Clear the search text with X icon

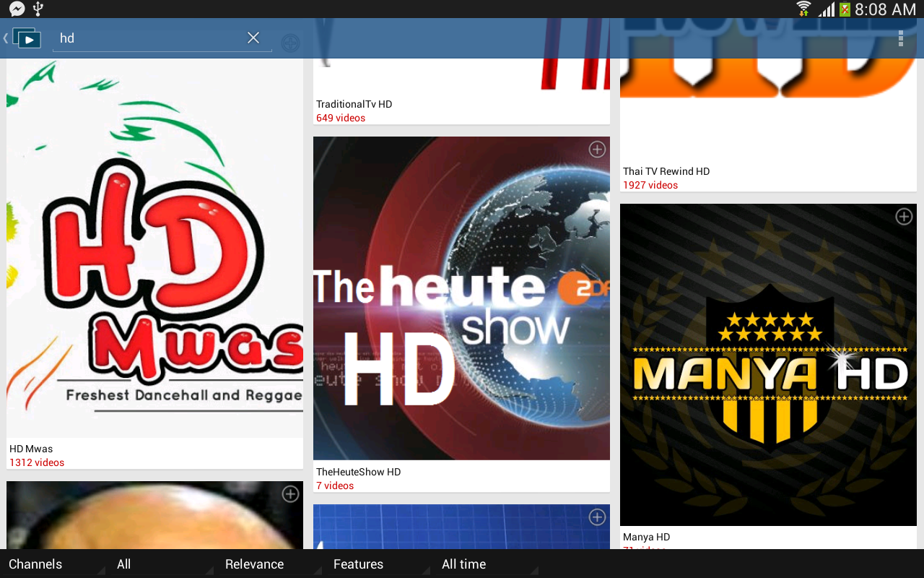pyautogui.click(x=253, y=38)
